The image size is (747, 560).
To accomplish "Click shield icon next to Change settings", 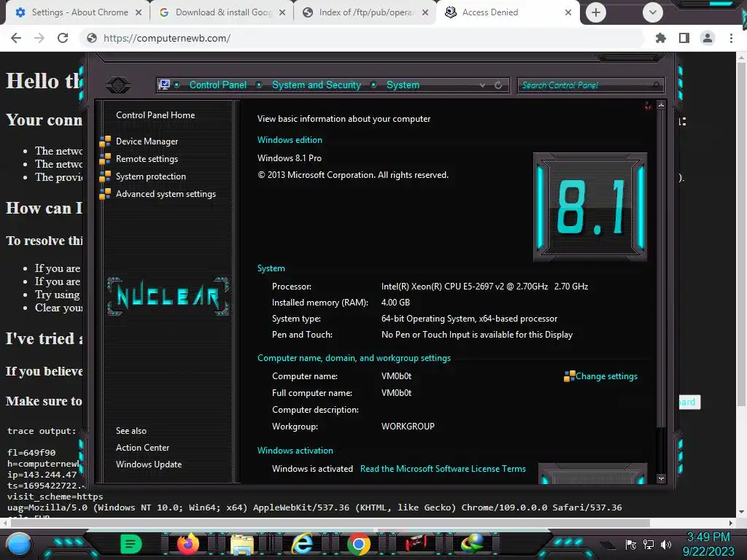I will [x=569, y=376].
